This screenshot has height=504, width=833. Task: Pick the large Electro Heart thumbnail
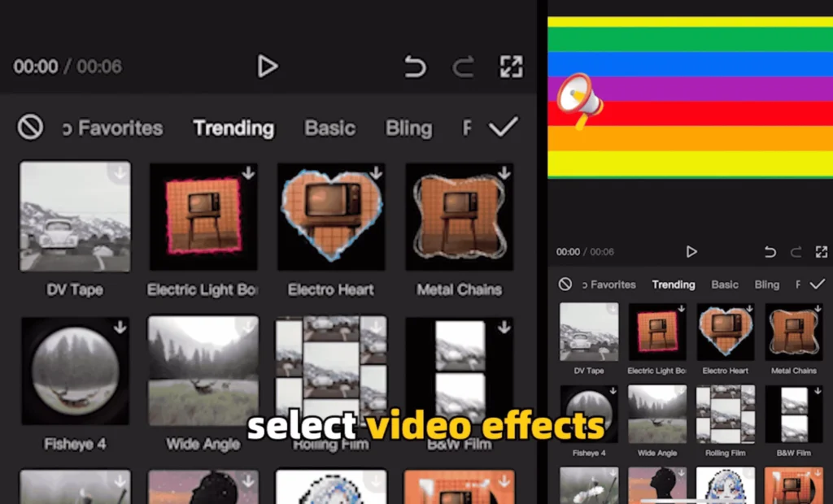(332, 217)
